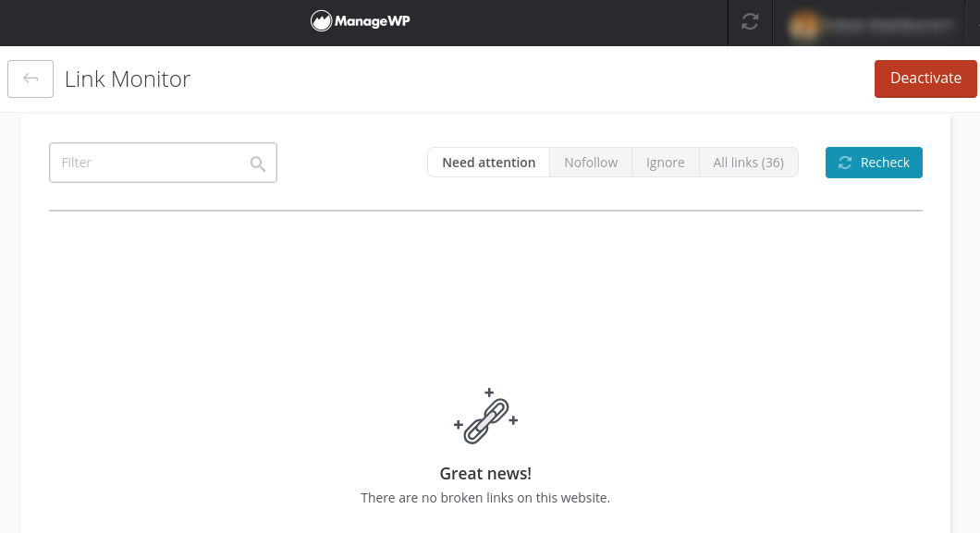Focus the Filter text field
Image resolution: width=980 pixels, height=533 pixels.
point(148,163)
